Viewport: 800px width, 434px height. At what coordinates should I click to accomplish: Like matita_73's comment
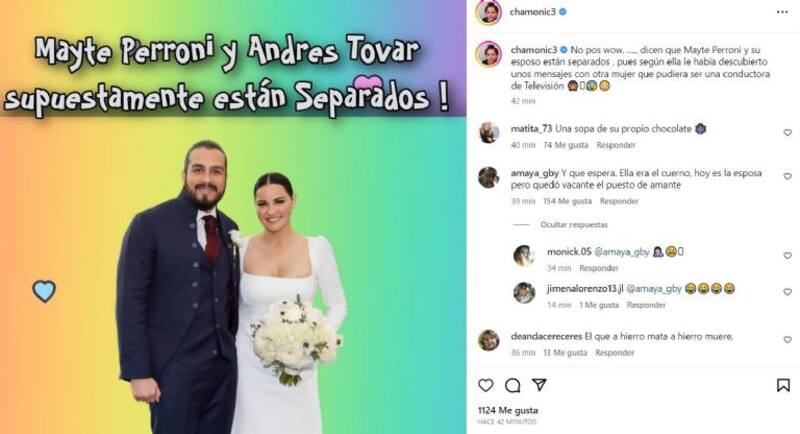point(787,133)
